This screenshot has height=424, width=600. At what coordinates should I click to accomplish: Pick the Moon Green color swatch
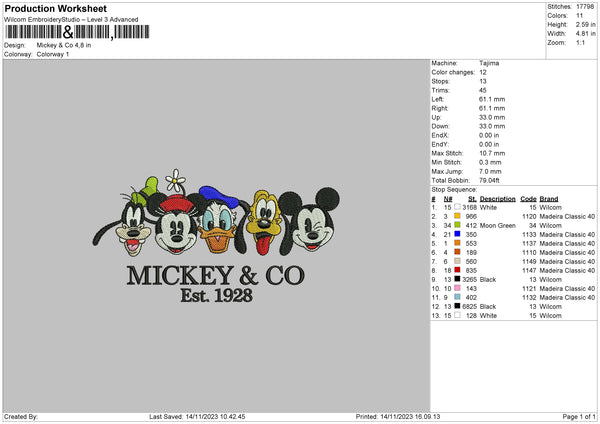[x=457, y=225]
